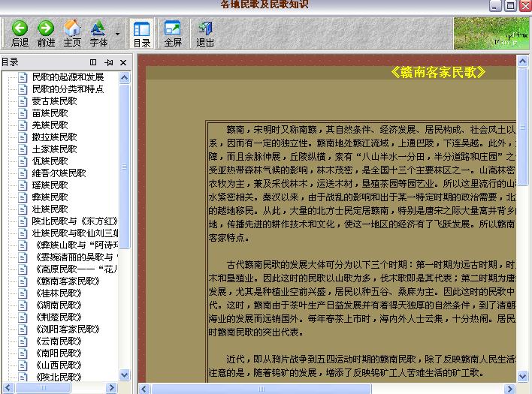This screenshot has height=394, width=532.
Task: Select 《赣南客家民歌》 in the contents tree
Action: [x=65, y=281]
